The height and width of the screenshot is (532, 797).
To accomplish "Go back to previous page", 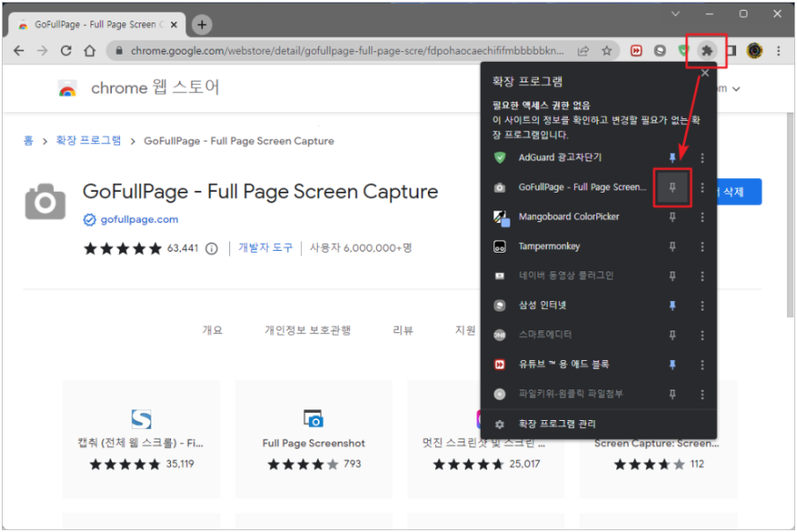I will click(19, 50).
